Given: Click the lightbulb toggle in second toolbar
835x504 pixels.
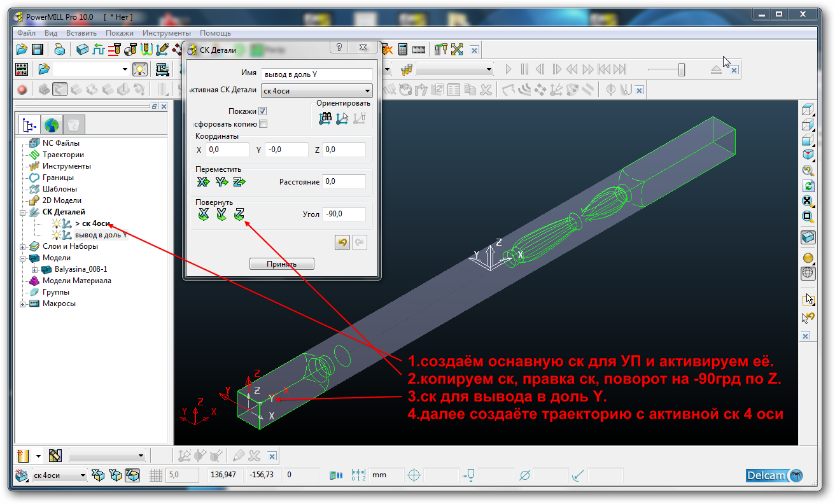Looking at the screenshot, I should pos(140,69).
